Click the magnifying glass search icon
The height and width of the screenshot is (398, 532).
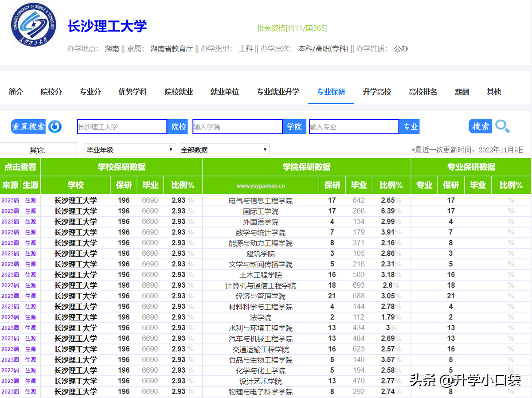[502, 127]
